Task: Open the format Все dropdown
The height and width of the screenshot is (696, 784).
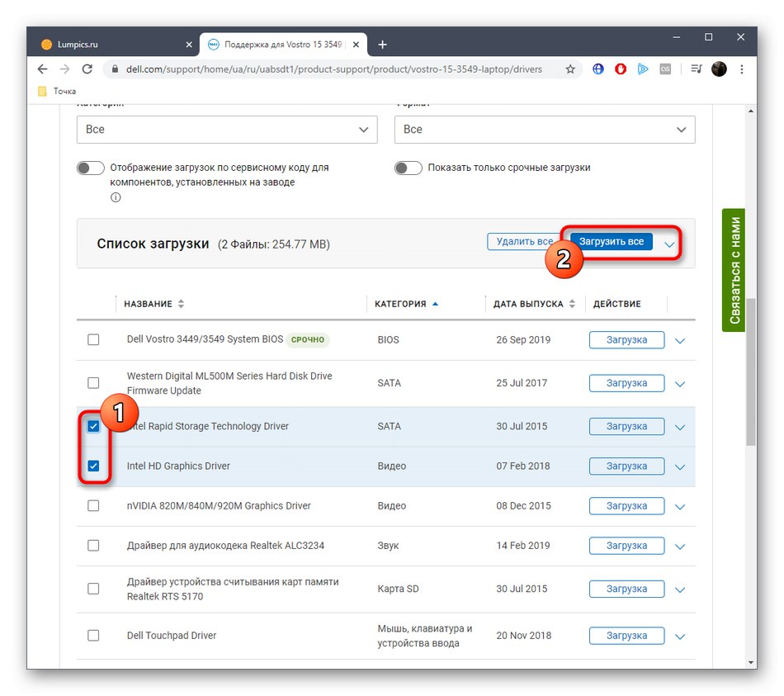Action: (545, 130)
